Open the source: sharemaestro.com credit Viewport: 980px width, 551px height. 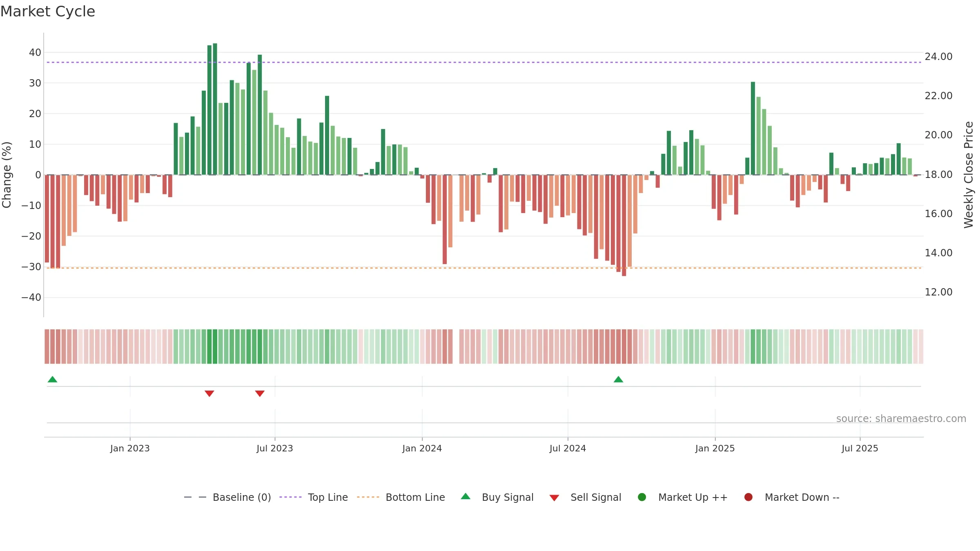[x=901, y=418]
